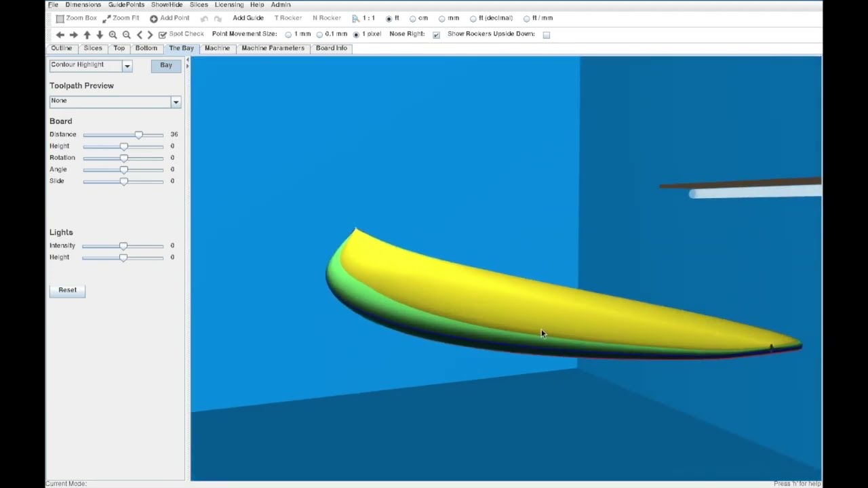Viewport: 868px width, 488px height.
Task: Click the next chevron icon
Action: tap(151, 35)
